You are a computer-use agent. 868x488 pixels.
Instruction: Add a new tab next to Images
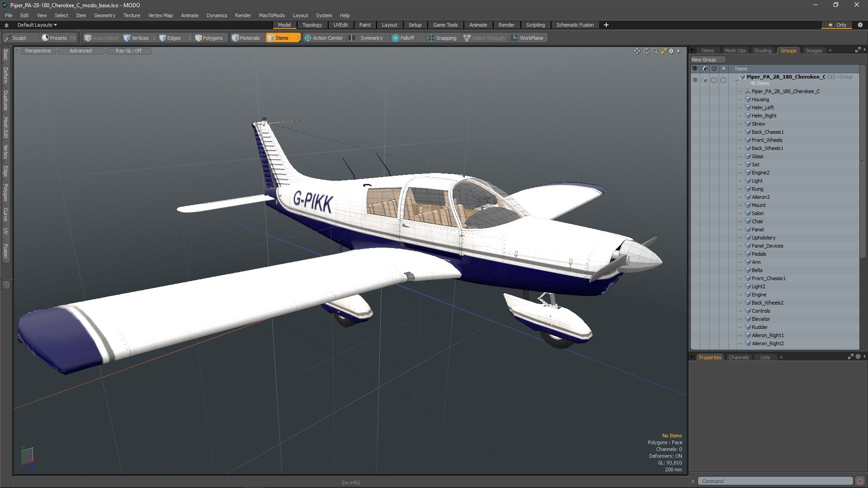click(830, 51)
